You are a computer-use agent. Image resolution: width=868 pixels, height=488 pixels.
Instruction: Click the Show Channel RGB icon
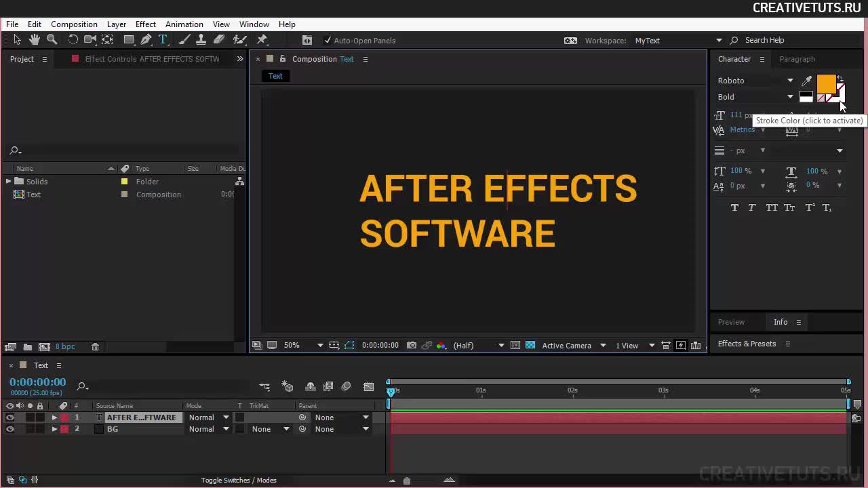pyautogui.click(x=441, y=346)
